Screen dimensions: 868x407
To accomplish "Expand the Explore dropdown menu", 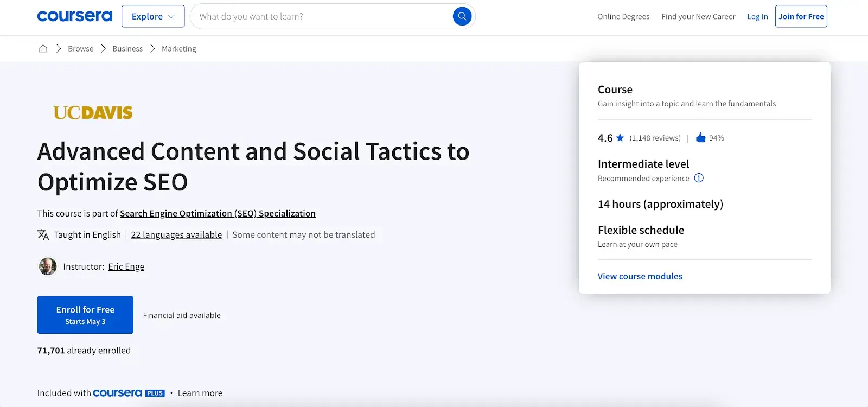I will pyautogui.click(x=153, y=16).
